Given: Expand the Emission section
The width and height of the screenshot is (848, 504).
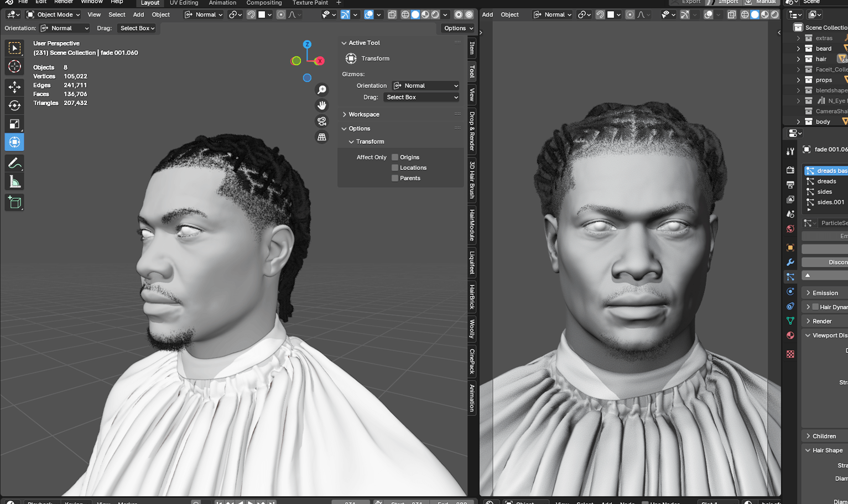Looking at the screenshot, I should (824, 292).
